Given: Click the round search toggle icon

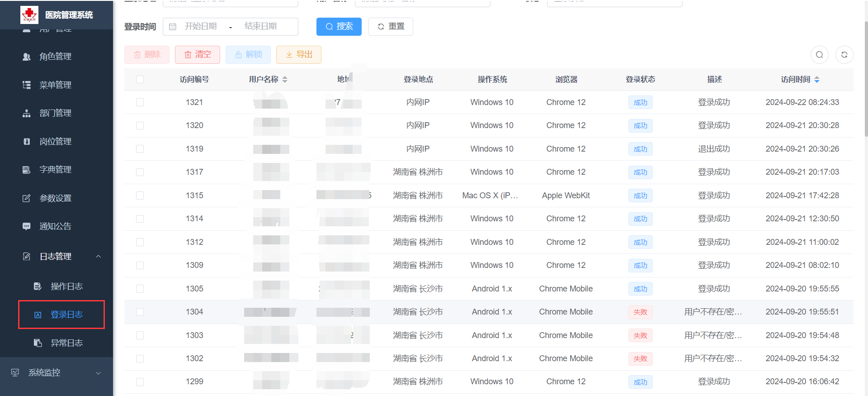Looking at the screenshot, I should coord(819,55).
